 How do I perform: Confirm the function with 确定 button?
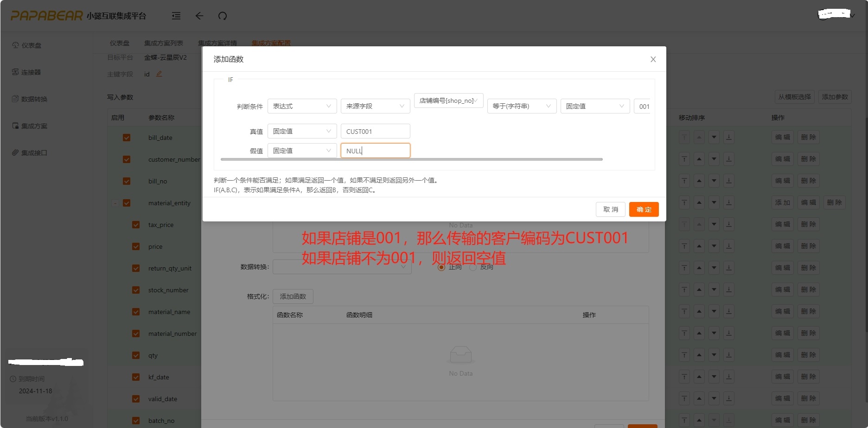[644, 209]
